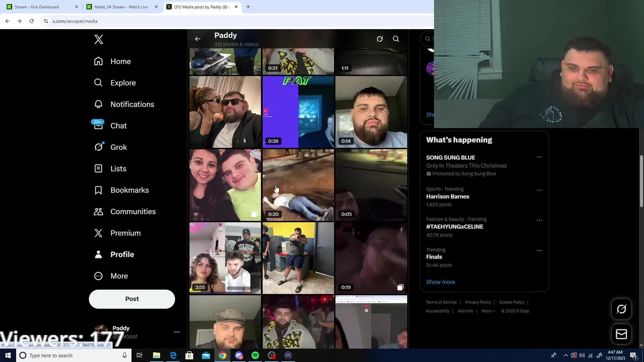
Task: Open the #TAEHYUNGxCELINE trend
Action: pos(454,227)
